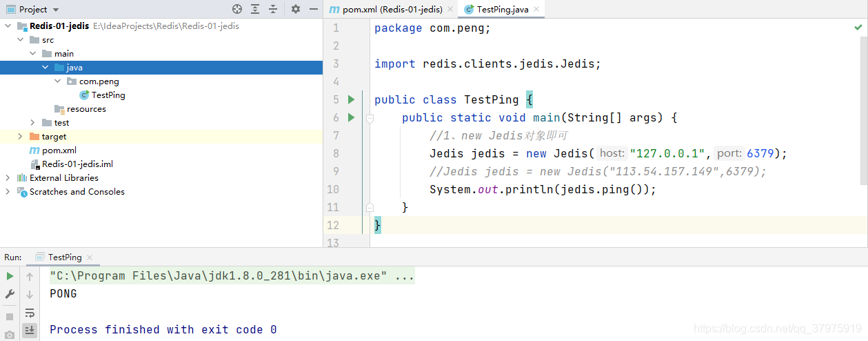The width and height of the screenshot is (868, 341).
Task: Toggle soft-wrap in run console
Action: (30, 313)
